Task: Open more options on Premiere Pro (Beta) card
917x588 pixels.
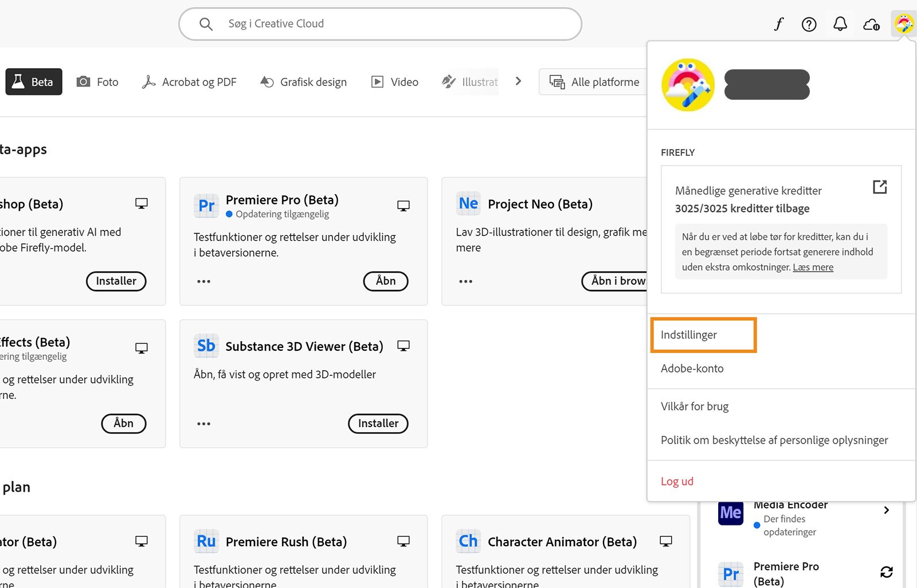Action: tap(204, 281)
